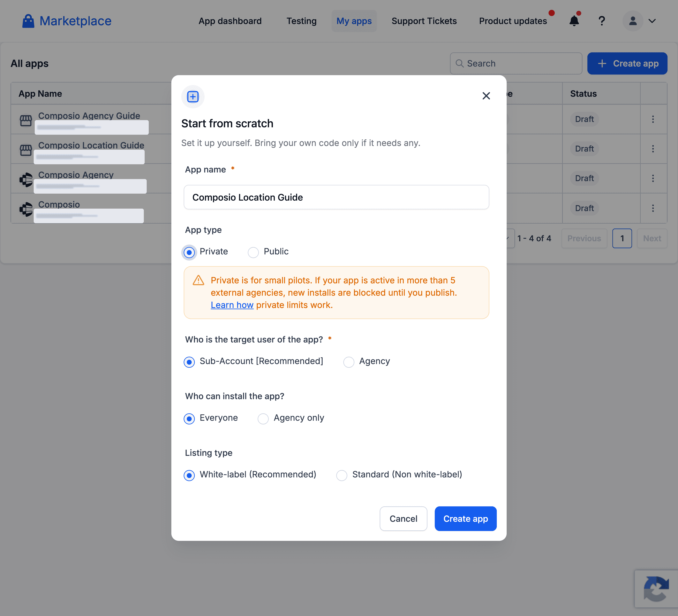Viewport: 678px width, 616px height.
Task: Confirm with the dialog's Create app button
Action: coord(465,518)
